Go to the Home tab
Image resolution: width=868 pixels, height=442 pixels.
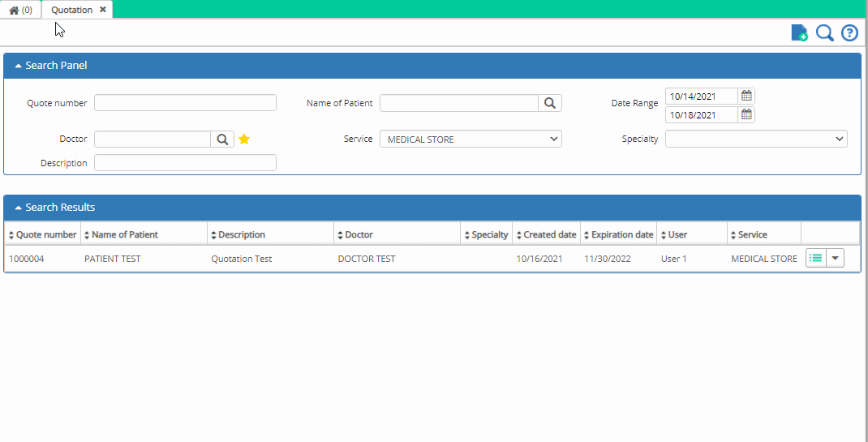(x=20, y=10)
